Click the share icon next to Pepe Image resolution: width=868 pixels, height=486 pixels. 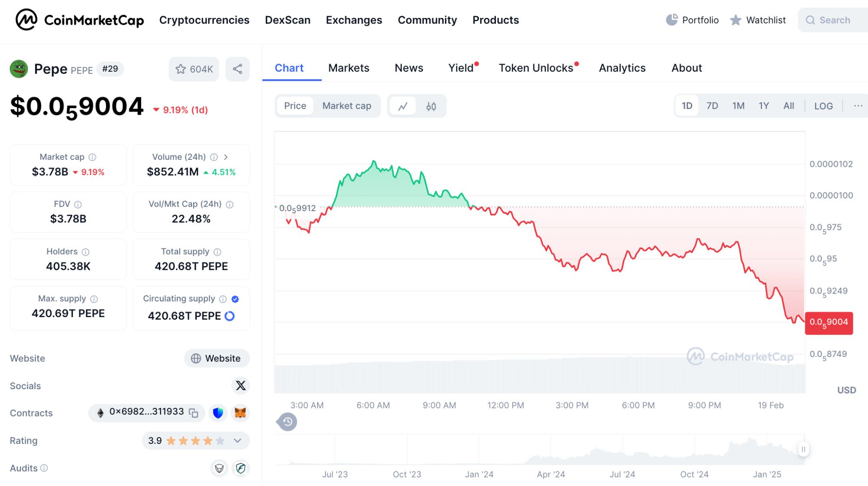click(238, 69)
